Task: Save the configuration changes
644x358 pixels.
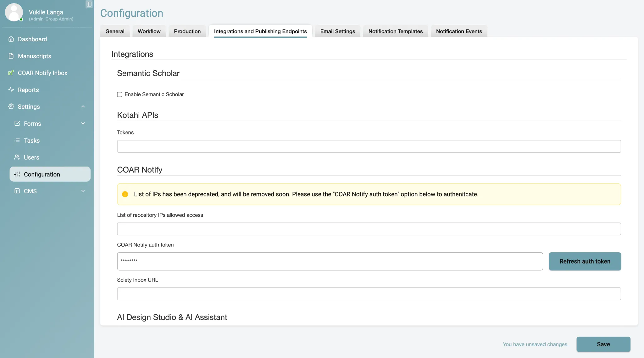Action: 603,344
